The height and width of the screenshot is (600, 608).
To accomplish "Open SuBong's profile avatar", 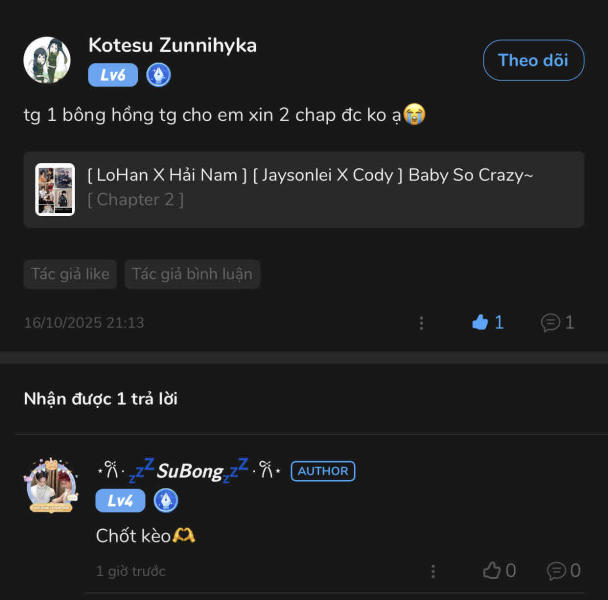I will click(51, 486).
